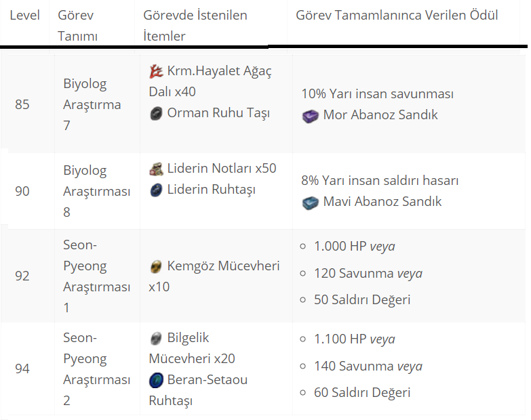Select the Biyolog Araştırması 8 quest name
The height and width of the screenshot is (420, 531).
coord(96,192)
